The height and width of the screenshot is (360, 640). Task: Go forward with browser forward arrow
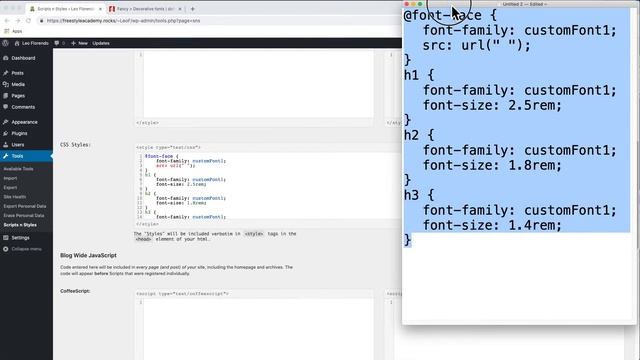pyautogui.click(x=18, y=20)
